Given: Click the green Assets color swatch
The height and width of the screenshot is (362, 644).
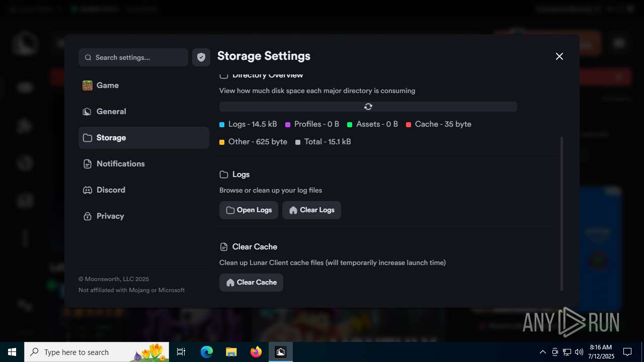Looking at the screenshot, I should click(x=350, y=125).
